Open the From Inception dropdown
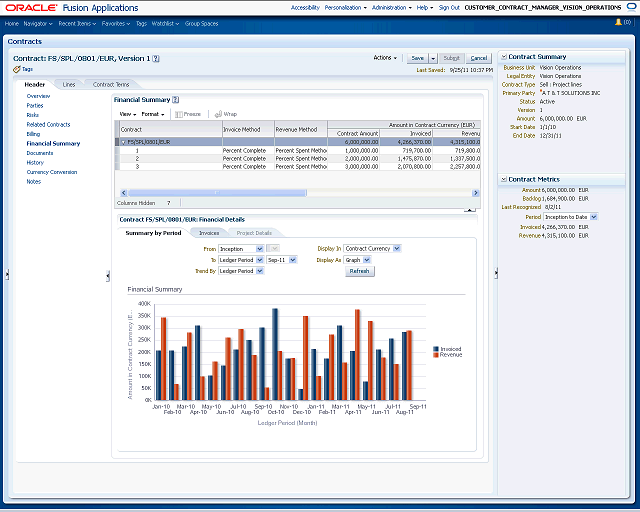The width and height of the screenshot is (640, 512). tap(260, 249)
